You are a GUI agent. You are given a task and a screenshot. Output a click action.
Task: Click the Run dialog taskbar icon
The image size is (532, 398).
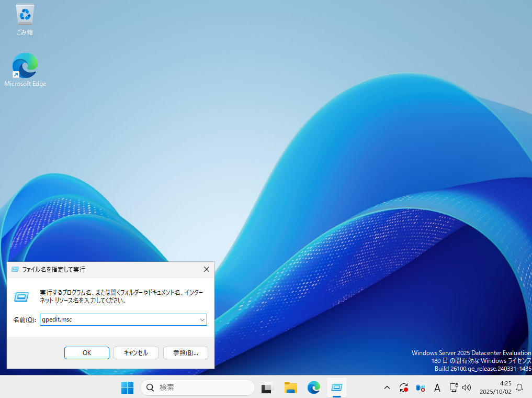pyautogui.click(x=337, y=388)
